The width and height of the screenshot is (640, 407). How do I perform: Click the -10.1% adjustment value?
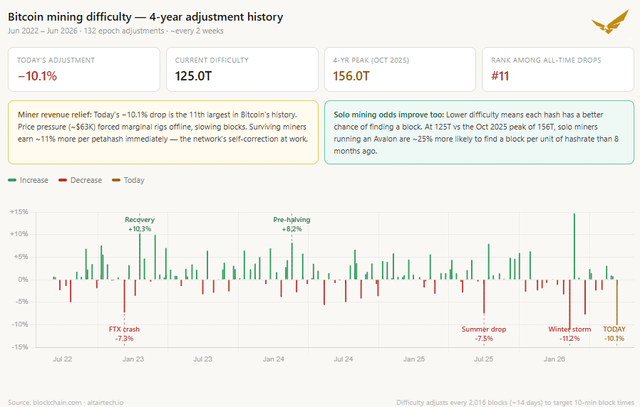pyautogui.click(x=37, y=76)
